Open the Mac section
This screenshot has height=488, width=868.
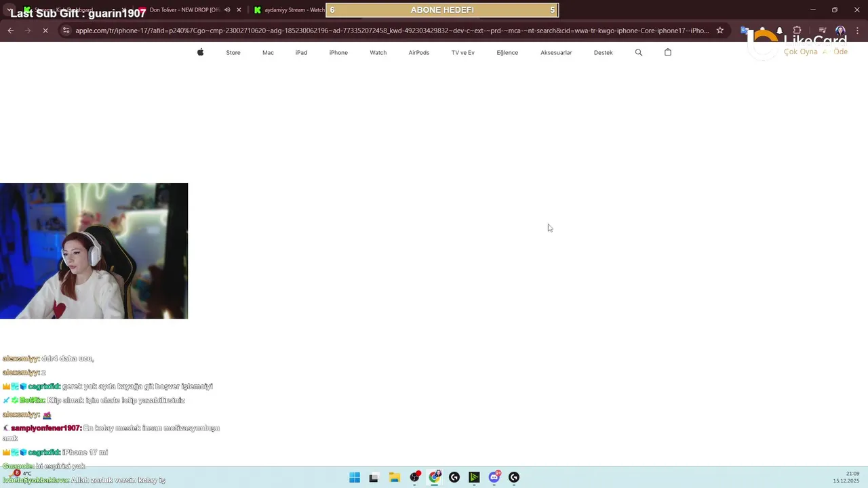(268, 52)
